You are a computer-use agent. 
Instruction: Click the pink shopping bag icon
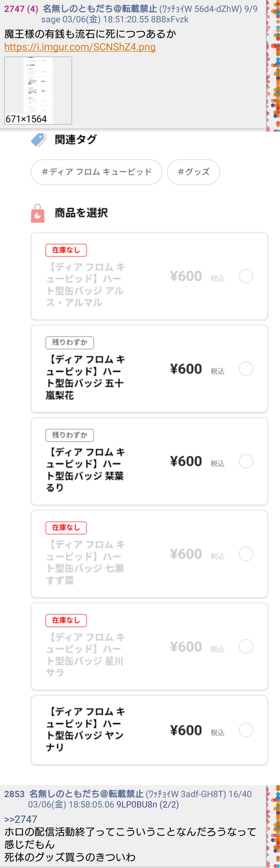tap(37, 213)
